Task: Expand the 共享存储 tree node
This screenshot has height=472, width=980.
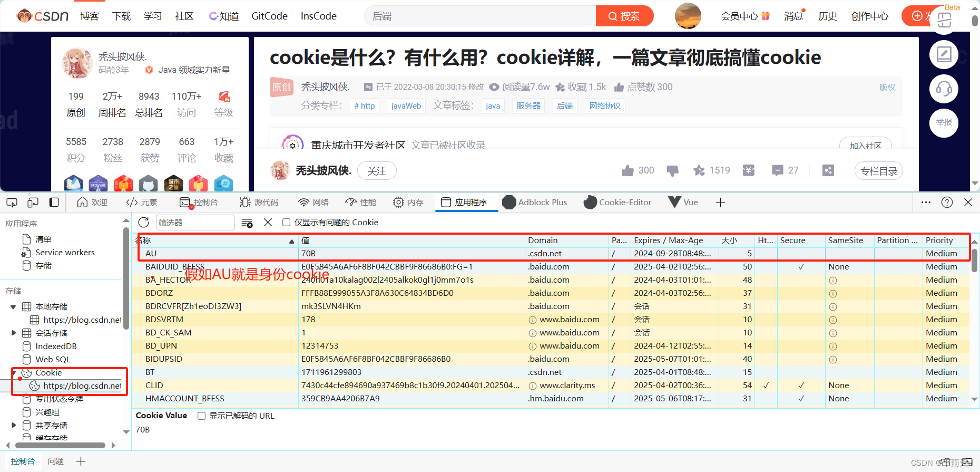Action: tap(13, 426)
